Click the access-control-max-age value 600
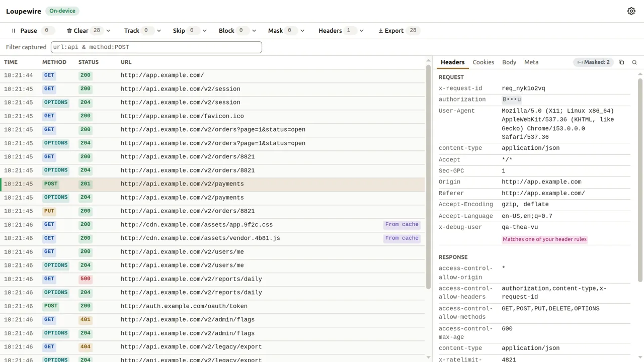The image size is (644, 362). click(507, 329)
